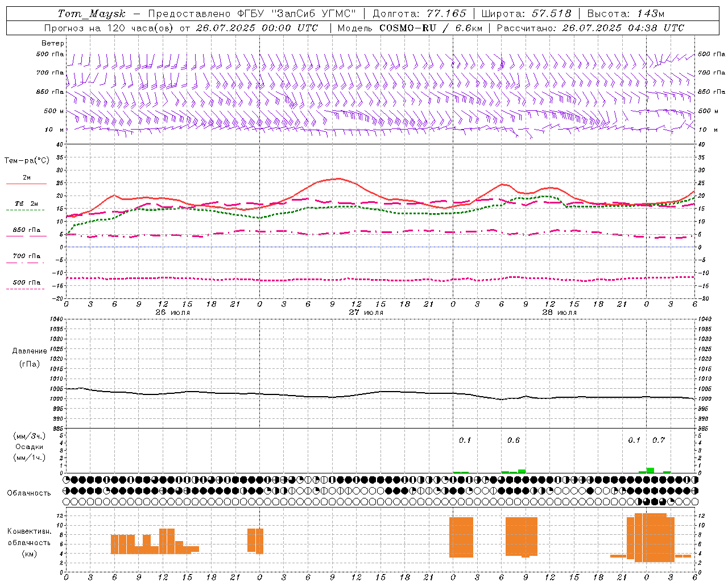
Task: Click the Ветер wind panel label
Action: pyautogui.click(x=53, y=43)
